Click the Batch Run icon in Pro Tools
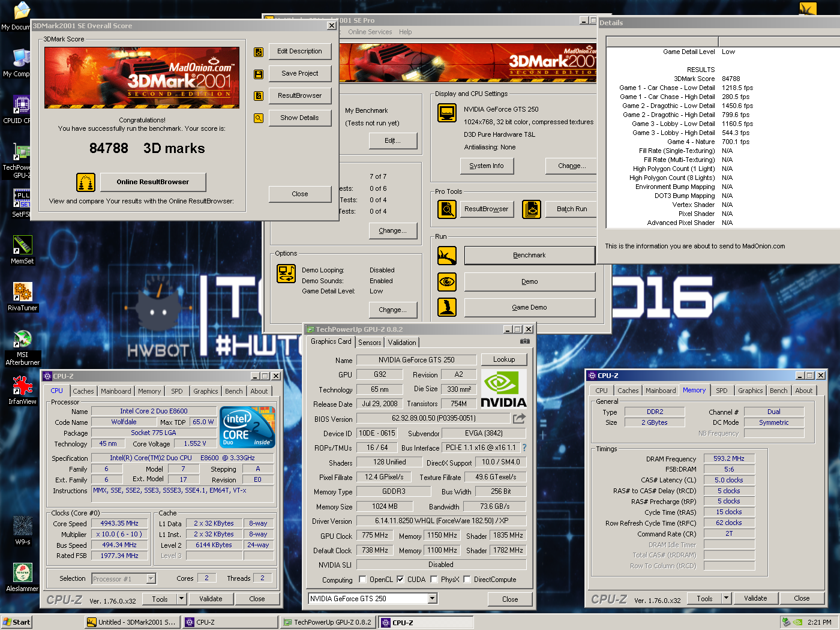The image size is (840, 630). [x=532, y=209]
